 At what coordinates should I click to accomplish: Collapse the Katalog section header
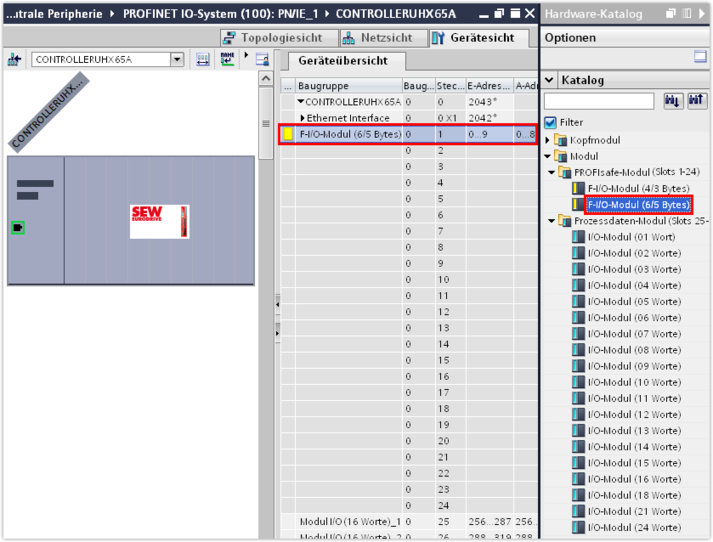[x=549, y=80]
